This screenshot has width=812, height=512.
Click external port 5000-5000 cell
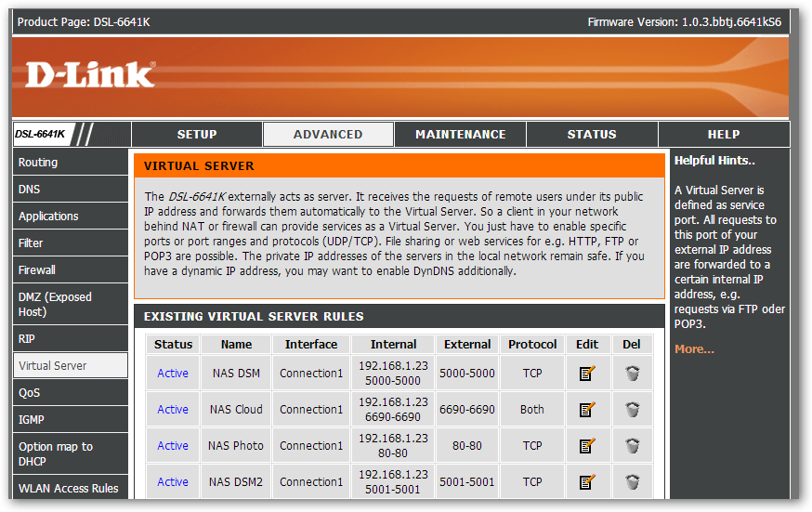(467, 374)
